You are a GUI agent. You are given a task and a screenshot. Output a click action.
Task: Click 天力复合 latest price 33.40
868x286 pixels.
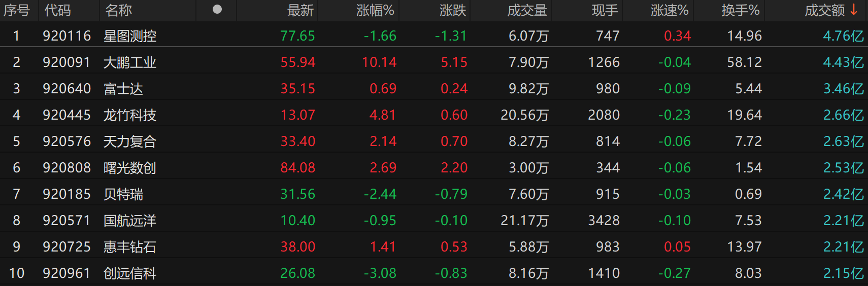298,141
